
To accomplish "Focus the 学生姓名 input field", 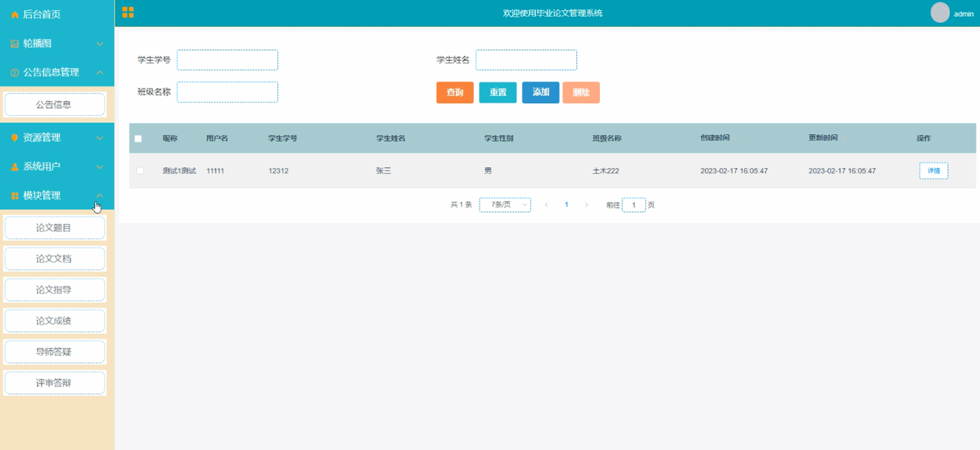I will tap(526, 60).
